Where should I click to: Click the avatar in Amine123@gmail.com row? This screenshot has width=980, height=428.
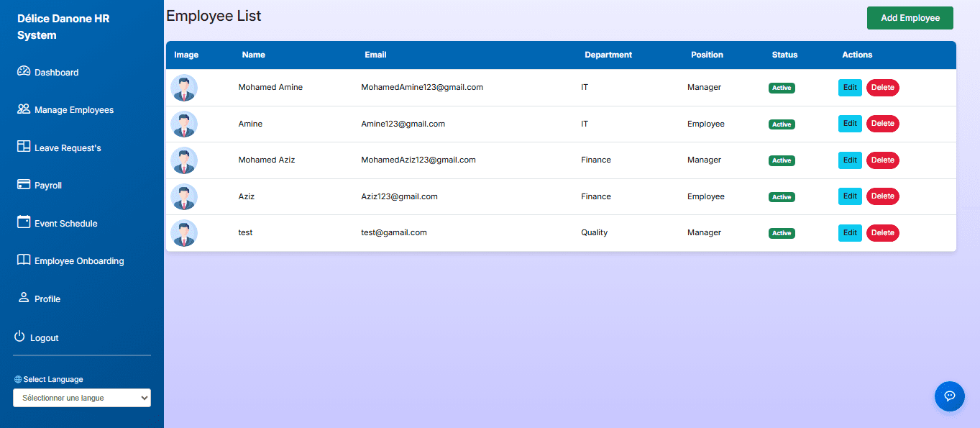tap(184, 124)
